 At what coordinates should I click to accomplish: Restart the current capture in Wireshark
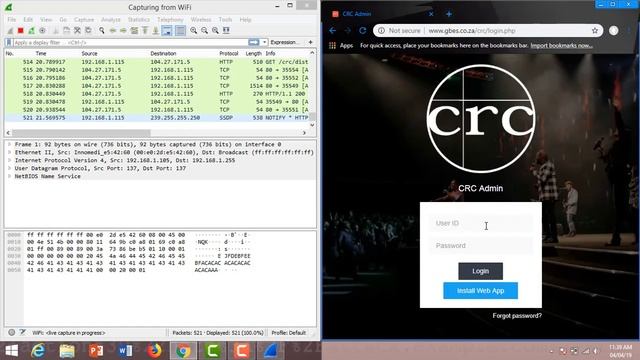[x=31, y=31]
